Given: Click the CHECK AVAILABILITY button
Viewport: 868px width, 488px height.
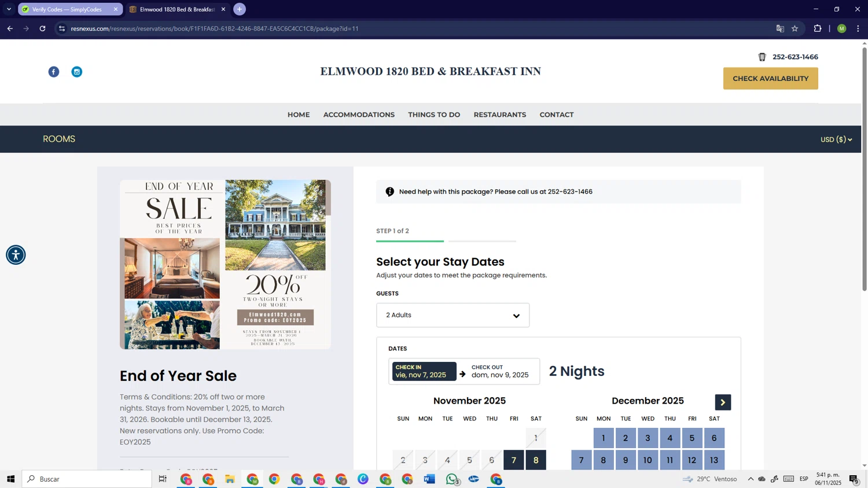Looking at the screenshot, I should [770, 79].
